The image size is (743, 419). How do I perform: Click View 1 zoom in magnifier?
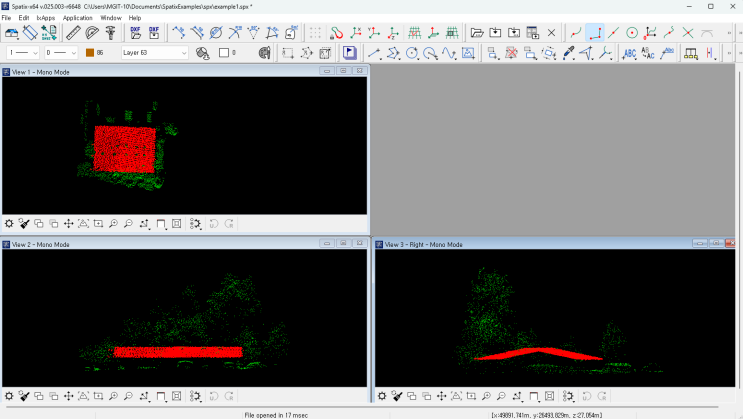click(x=113, y=224)
